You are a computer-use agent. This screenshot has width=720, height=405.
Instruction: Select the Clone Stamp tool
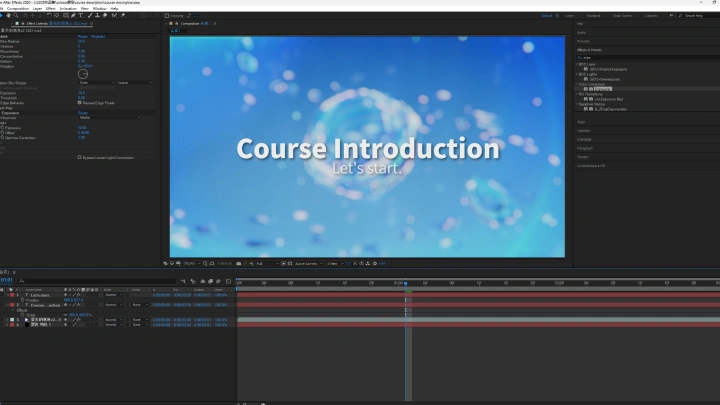coord(97,16)
